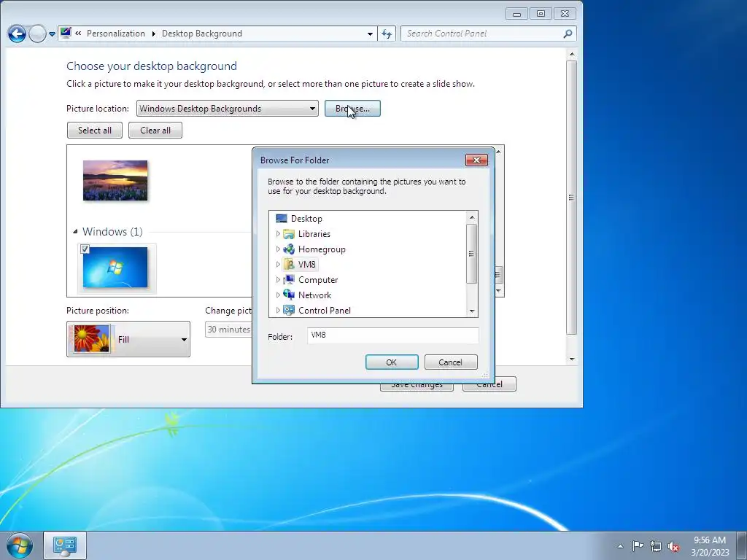Click the Homegroup icon
The height and width of the screenshot is (560, 747).
289,249
